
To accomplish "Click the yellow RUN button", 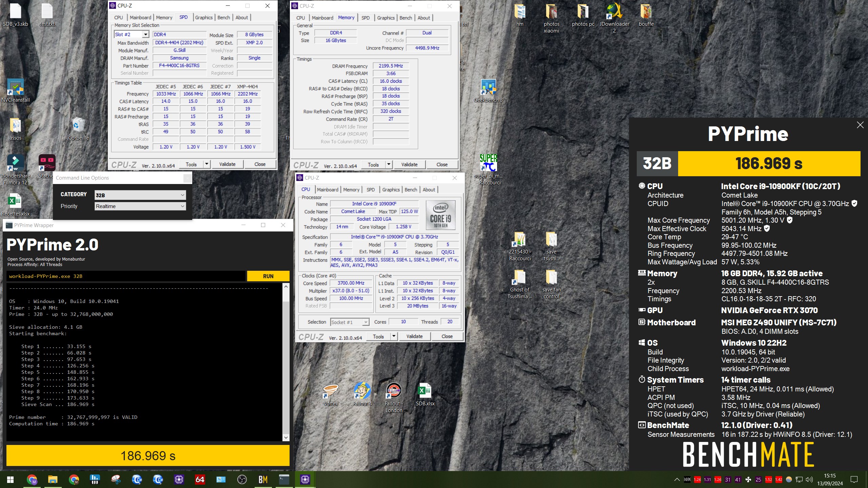I will pos(268,276).
